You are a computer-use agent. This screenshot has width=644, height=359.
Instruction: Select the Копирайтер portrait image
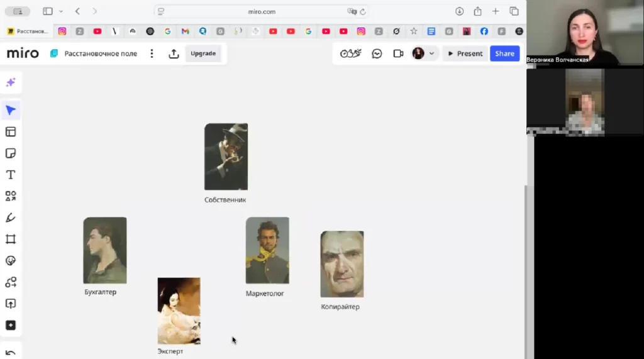coord(341,263)
